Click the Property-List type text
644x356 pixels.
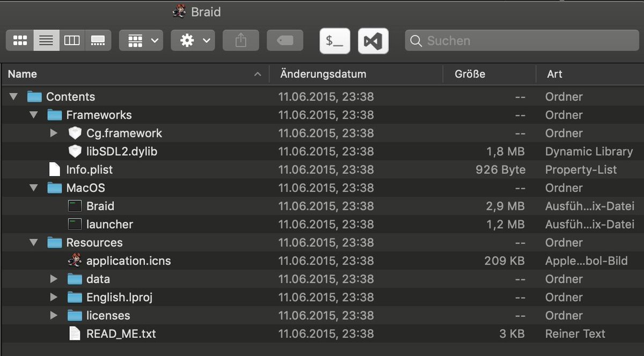[581, 170]
